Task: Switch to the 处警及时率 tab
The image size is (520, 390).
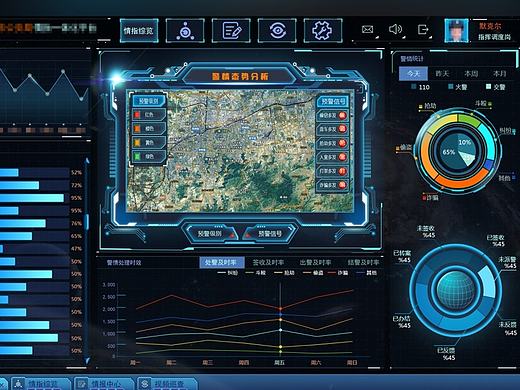Action: (221, 262)
